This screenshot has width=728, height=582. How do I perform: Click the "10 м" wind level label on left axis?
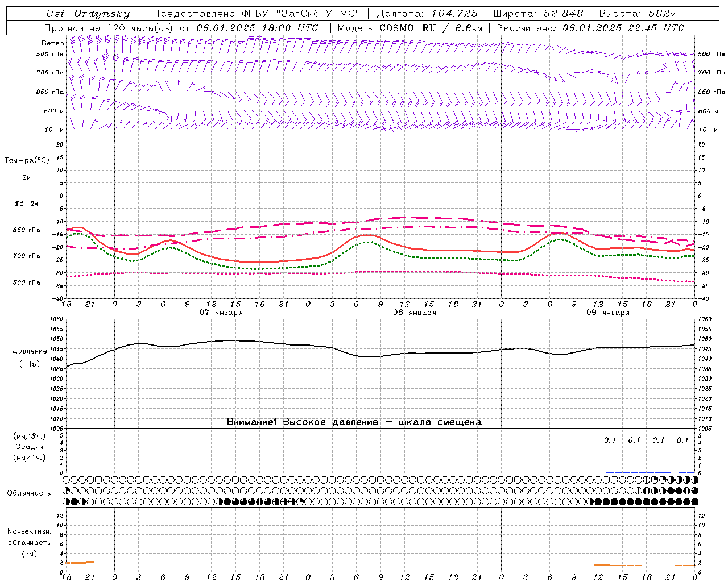point(55,130)
